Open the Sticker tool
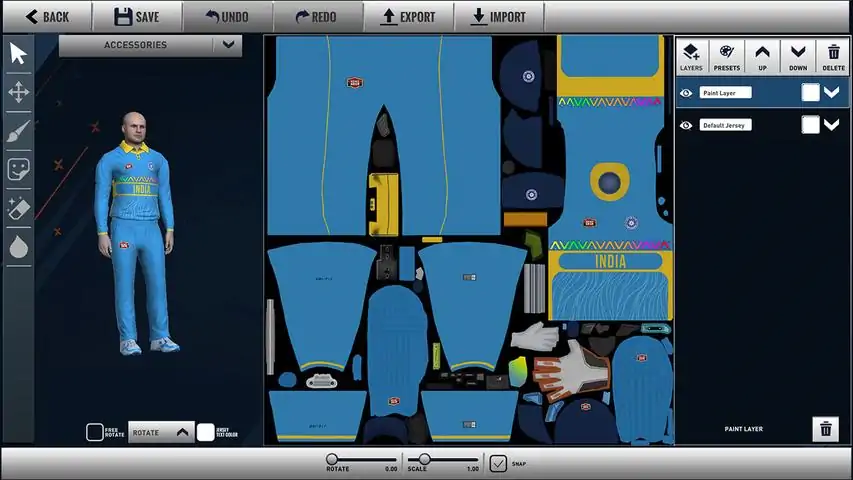The image size is (853, 480). [x=18, y=169]
